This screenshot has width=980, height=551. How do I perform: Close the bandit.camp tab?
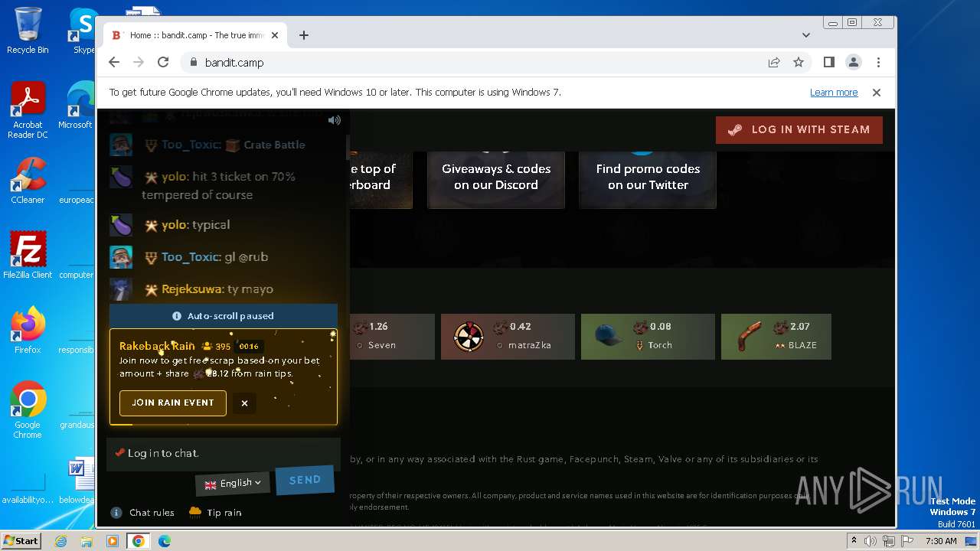coord(275,35)
